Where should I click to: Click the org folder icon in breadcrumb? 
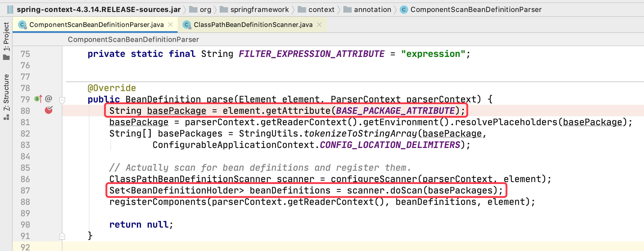(x=193, y=10)
